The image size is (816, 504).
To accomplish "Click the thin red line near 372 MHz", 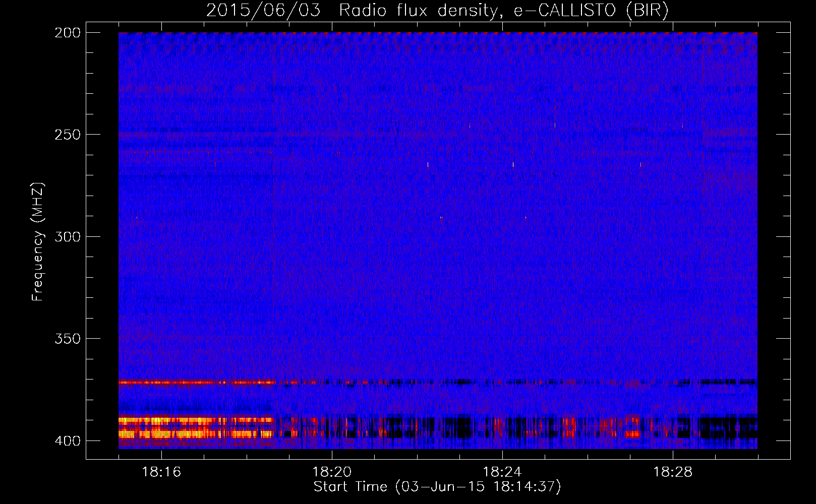I will pos(196,383).
